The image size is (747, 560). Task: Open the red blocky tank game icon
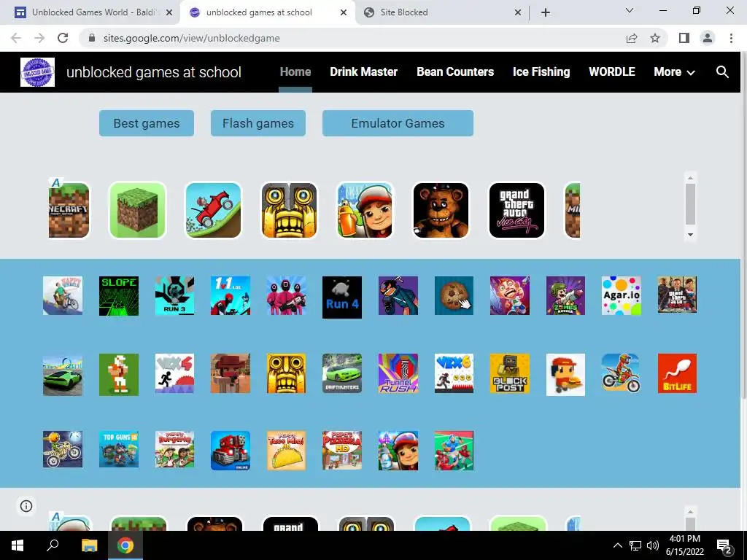tap(231, 451)
